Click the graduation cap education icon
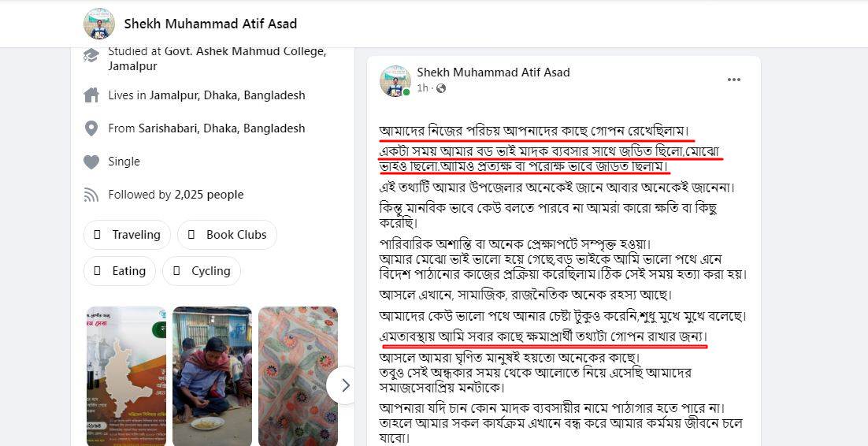The height and width of the screenshot is (446, 868). [91, 55]
